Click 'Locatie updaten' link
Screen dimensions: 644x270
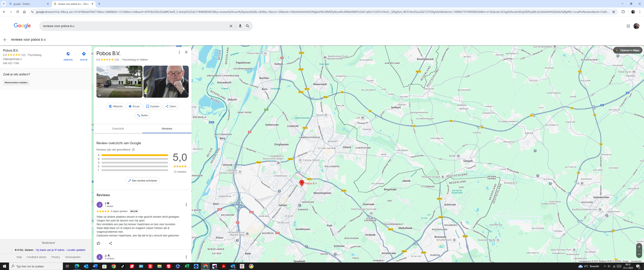[76, 250]
